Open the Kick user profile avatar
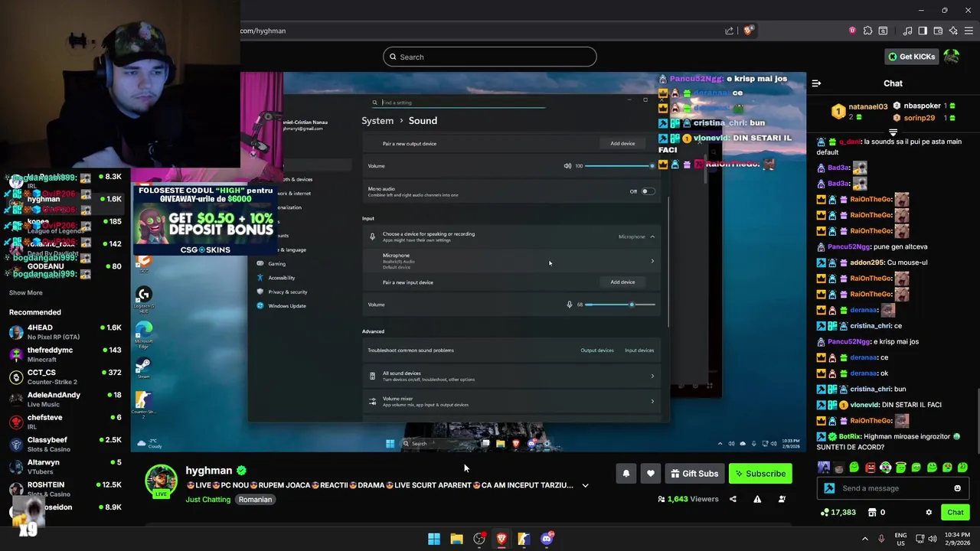 click(951, 57)
